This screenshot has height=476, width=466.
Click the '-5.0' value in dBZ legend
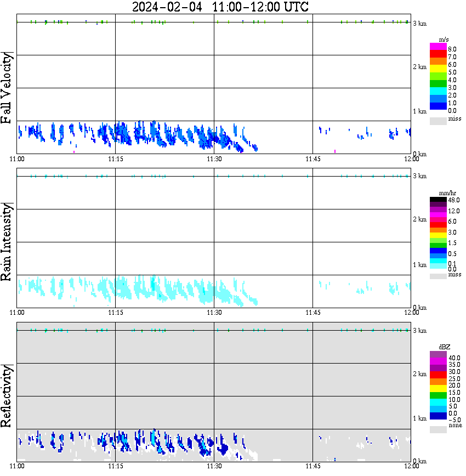[454, 421]
